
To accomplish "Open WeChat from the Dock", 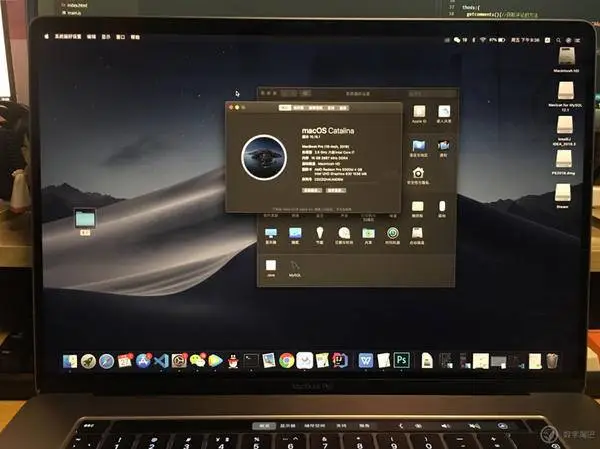I will point(197,361).
